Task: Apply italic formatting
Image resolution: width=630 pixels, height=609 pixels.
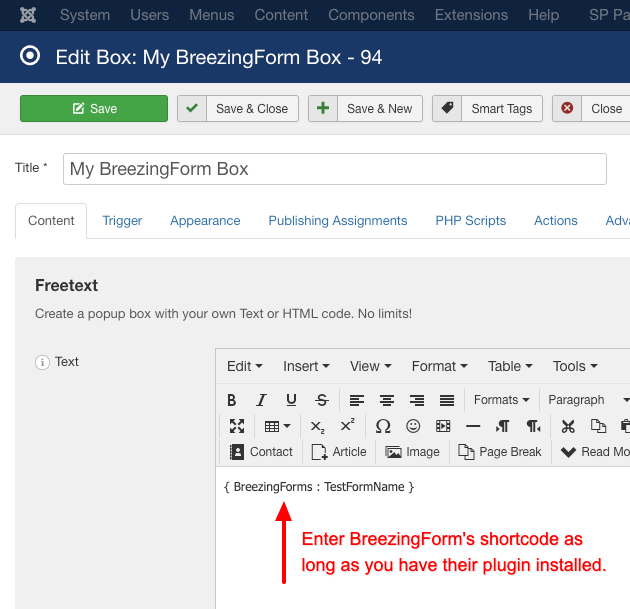Action: click(x=262, y=400)
